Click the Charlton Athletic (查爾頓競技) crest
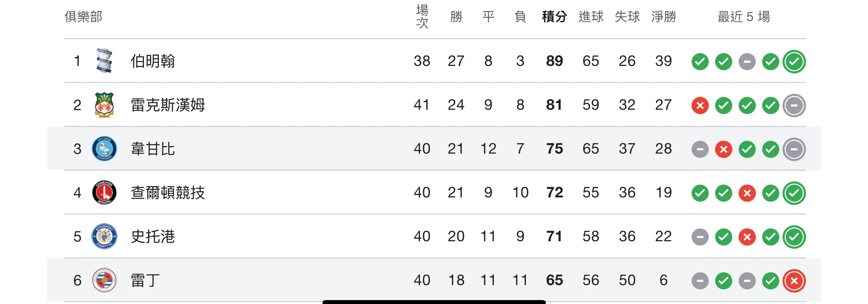 [104, 192]
